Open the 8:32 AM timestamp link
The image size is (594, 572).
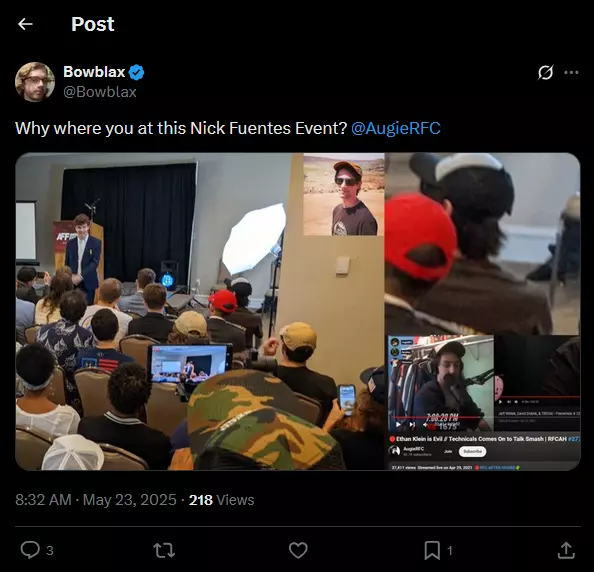pos(43,500)
